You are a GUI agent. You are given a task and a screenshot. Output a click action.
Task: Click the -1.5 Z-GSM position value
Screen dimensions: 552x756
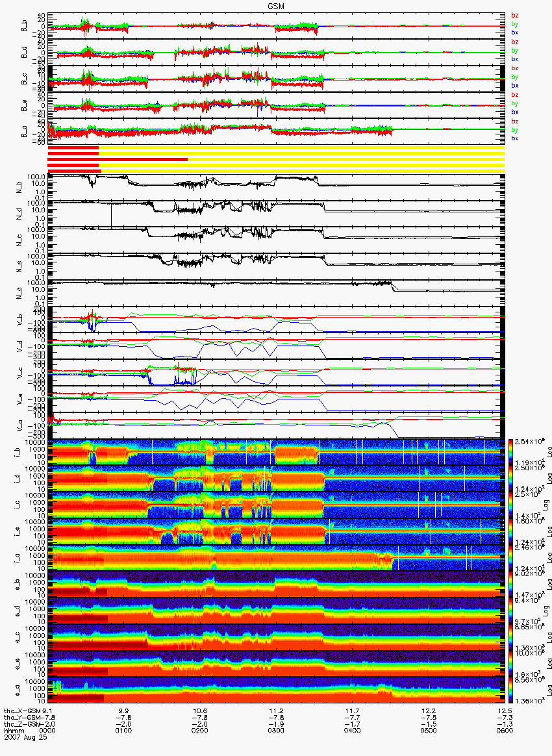coord(428,724)
